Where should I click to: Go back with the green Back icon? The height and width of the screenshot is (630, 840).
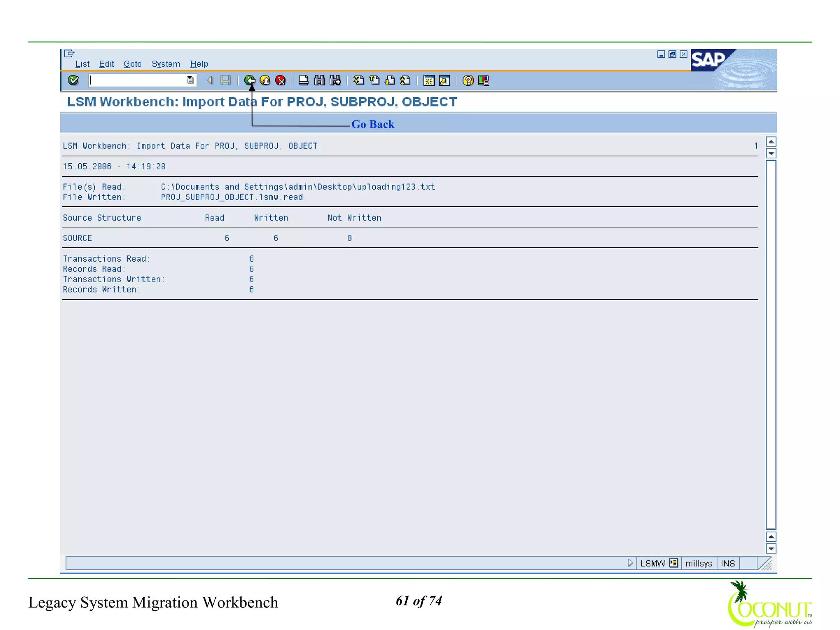point(250,80)
